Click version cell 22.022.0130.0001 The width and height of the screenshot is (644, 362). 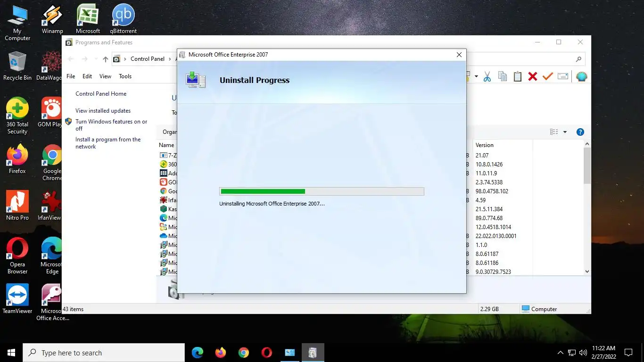[x=496, y=236]
